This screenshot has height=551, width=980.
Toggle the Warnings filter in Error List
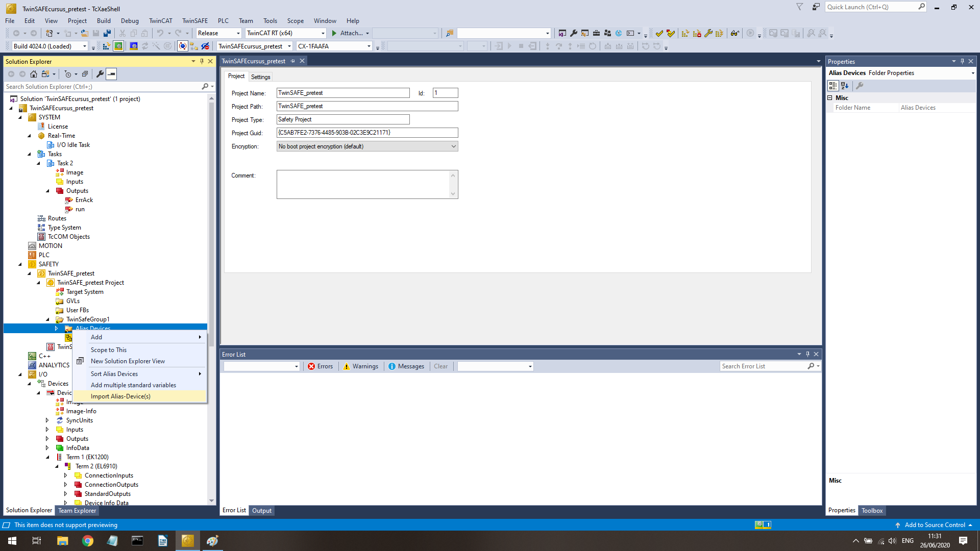(x=360, y=366)
